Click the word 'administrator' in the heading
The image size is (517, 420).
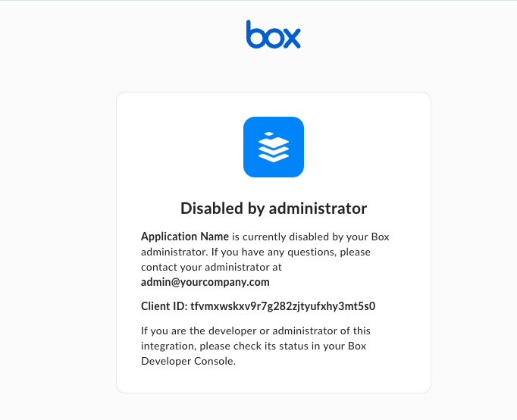(x=318, y=208)
